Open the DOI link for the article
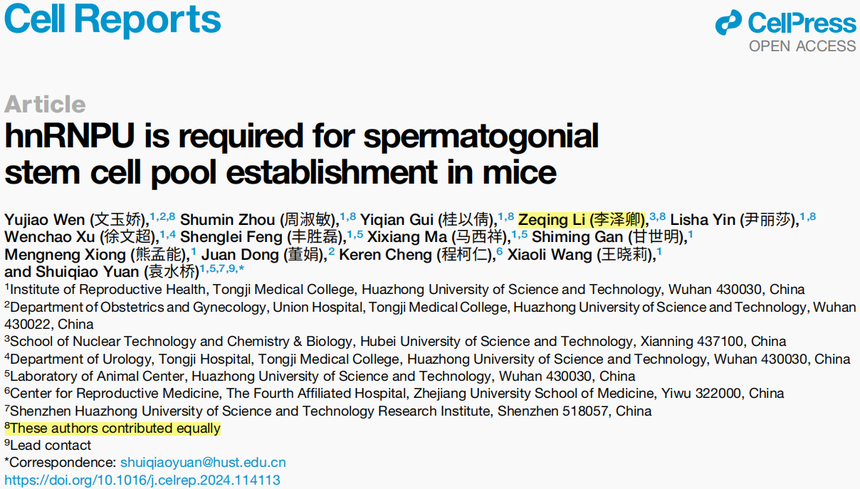Viewport: 860px width, 489px height. tap(143, 480)
